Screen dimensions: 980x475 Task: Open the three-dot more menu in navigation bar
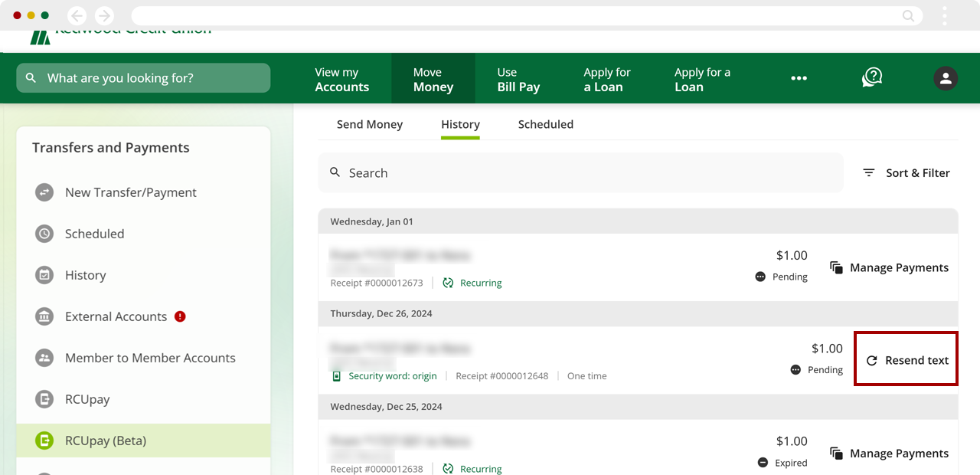799,78
